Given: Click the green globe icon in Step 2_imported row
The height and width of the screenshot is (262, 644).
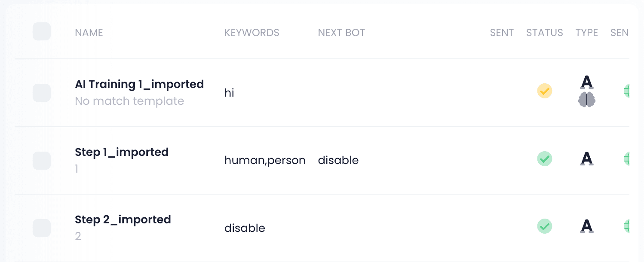Looking at the screenshot, I should point(626,226).
